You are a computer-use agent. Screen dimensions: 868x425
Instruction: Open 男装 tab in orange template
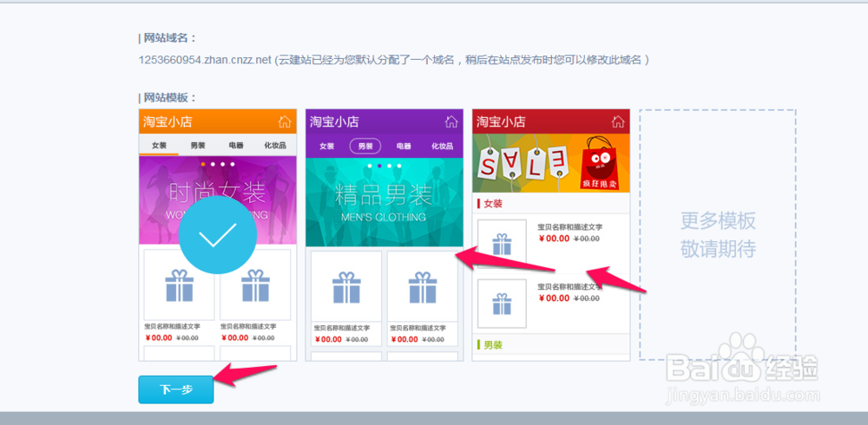pos(198,146)
